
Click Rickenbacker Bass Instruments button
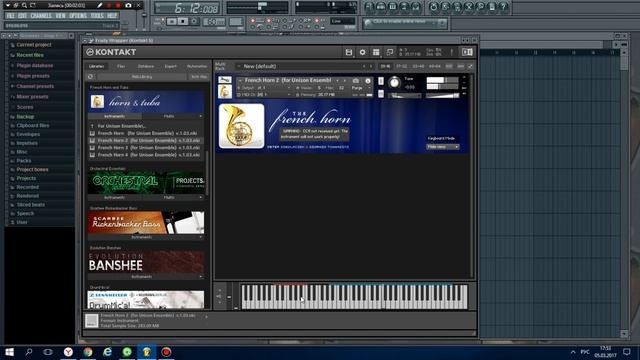[x=142, y=237]
